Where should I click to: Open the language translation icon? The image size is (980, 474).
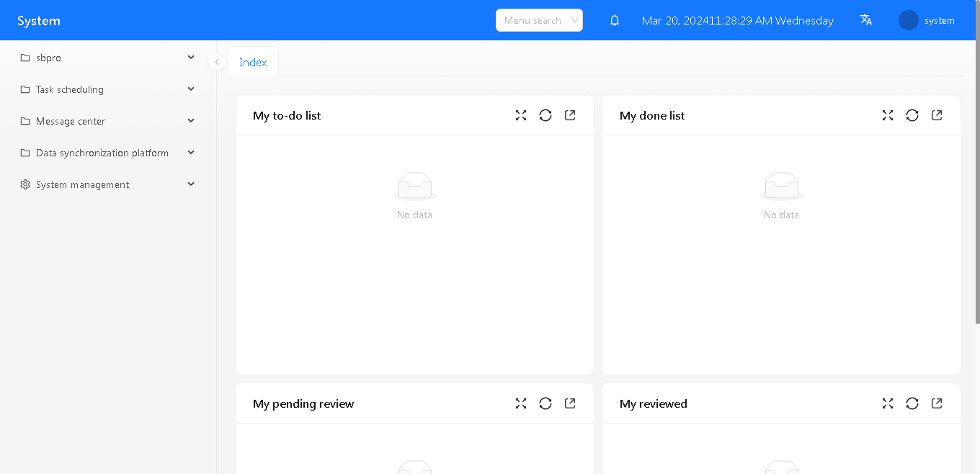pos(866,20)
